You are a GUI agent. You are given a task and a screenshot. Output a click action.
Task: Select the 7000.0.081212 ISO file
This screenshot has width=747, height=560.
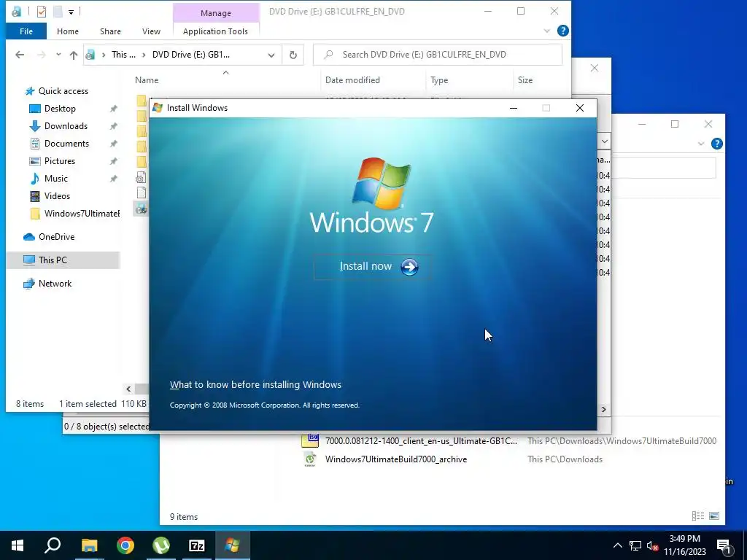(421, 441)
